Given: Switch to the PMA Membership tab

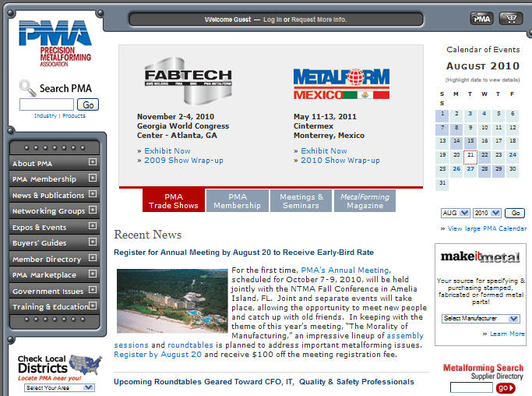Looking at the screenshot, I should tap(237, 200).
